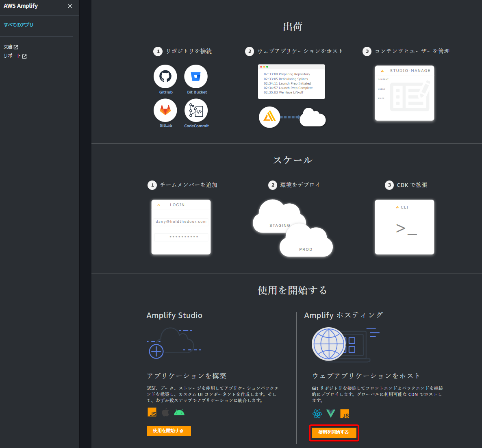Click the Apple platform icon
The width and height of the screenshot is (482, 448).
click(165, 412)
